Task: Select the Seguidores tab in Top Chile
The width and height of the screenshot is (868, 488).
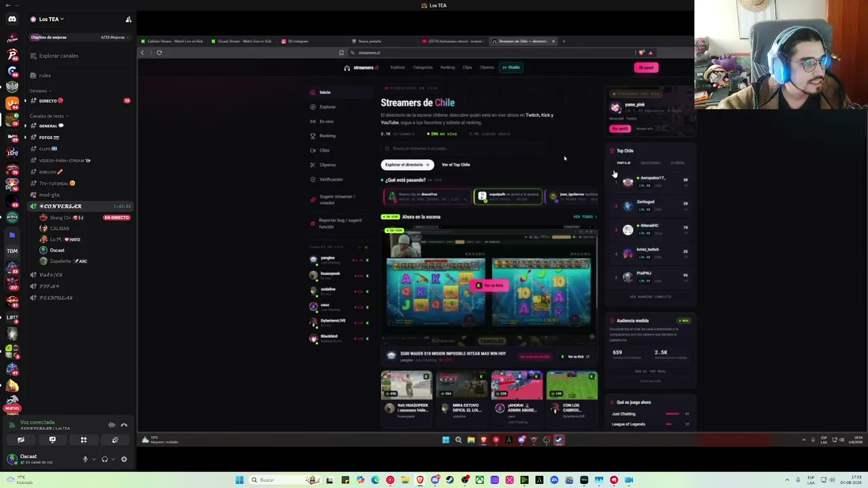Action: point(650,163)
